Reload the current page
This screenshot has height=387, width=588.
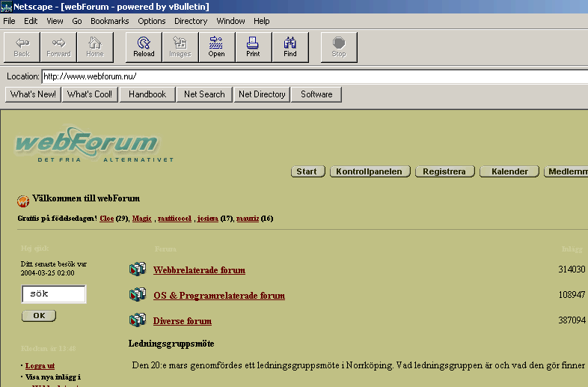pos(144,47)
